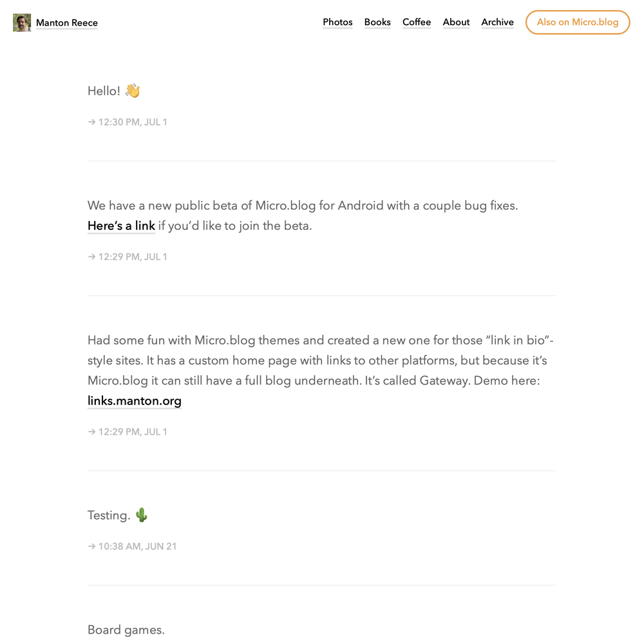Click the Also on Micro.blog button
This screenshot has width=644, height=644.
pyautogui.click(x=578, y=23)
